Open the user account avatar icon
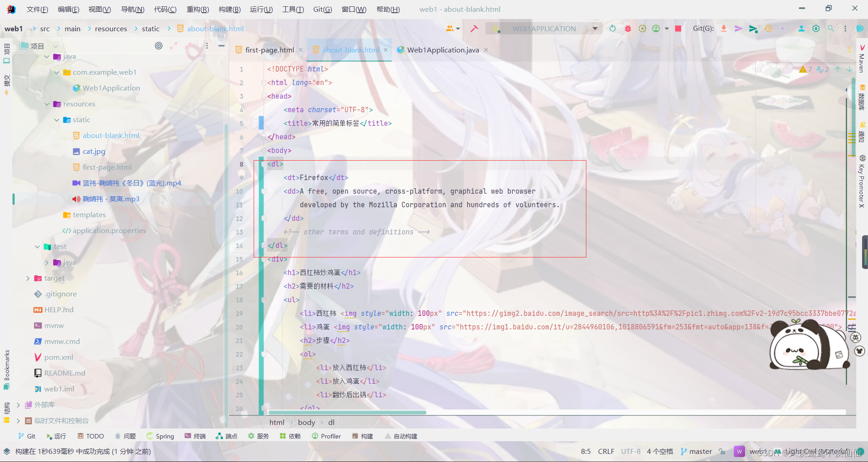Screen dimensions: 868x462 [801, 29]
